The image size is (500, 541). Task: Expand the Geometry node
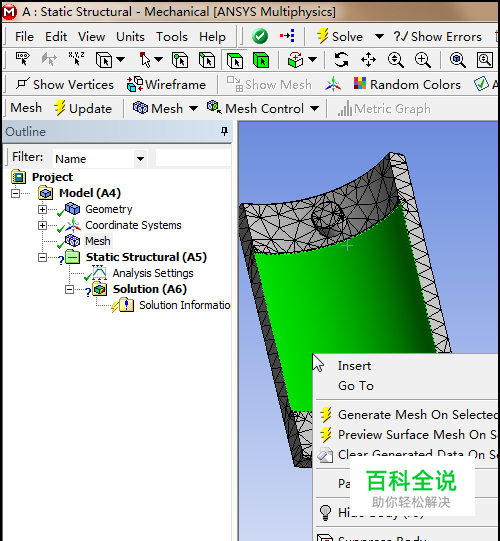pos(42,209)
